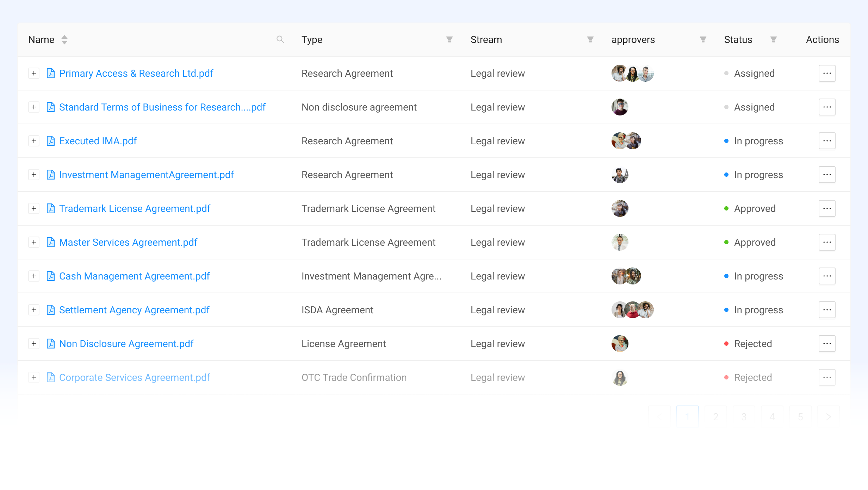Click Rejected status in Non Disclosure Agreement row
The image size is (868, 490).
(x=748, y=344)
